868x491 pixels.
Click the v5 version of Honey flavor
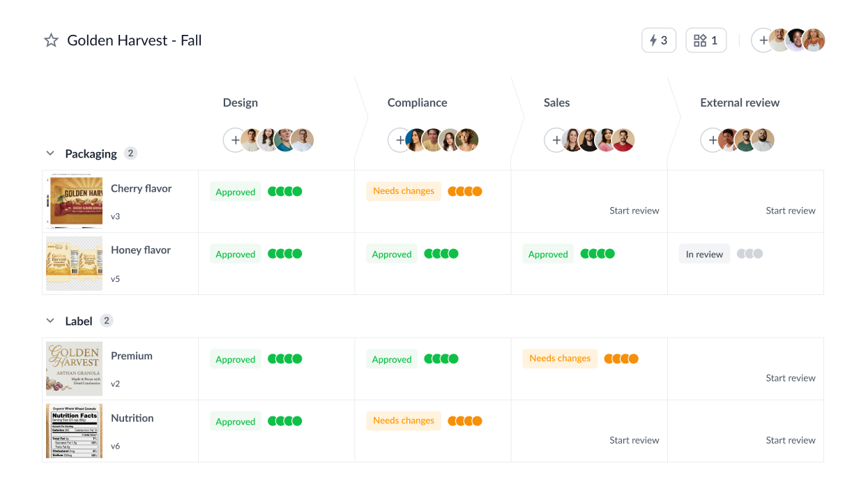click(116, 278)
